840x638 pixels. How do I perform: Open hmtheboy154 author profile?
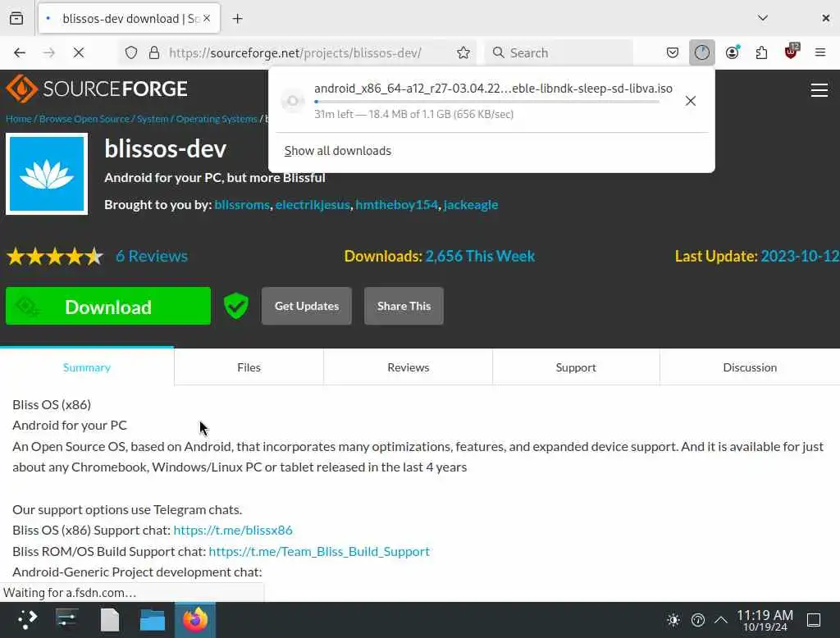coord(396,205)
